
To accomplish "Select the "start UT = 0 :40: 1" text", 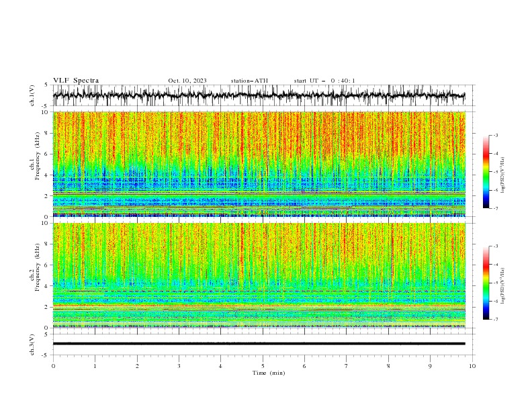I will tap(324, 81).
